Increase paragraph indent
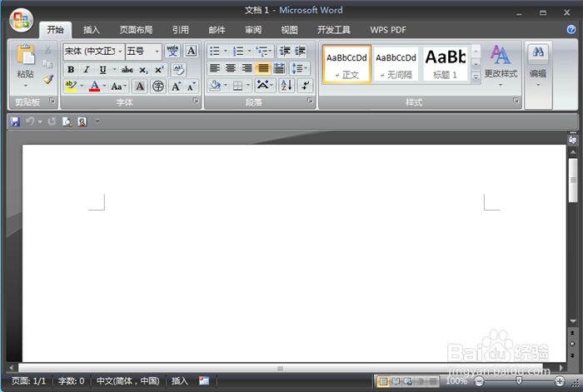The image size is (583, 392). 300,51
